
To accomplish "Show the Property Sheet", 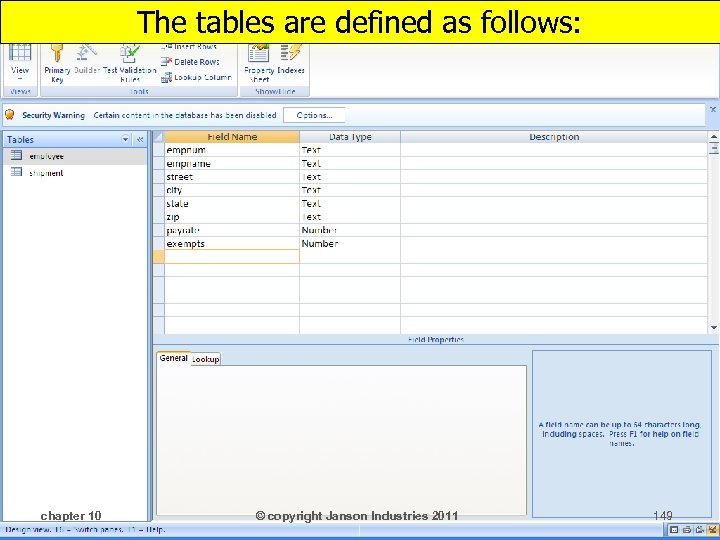I will (259, 63).
